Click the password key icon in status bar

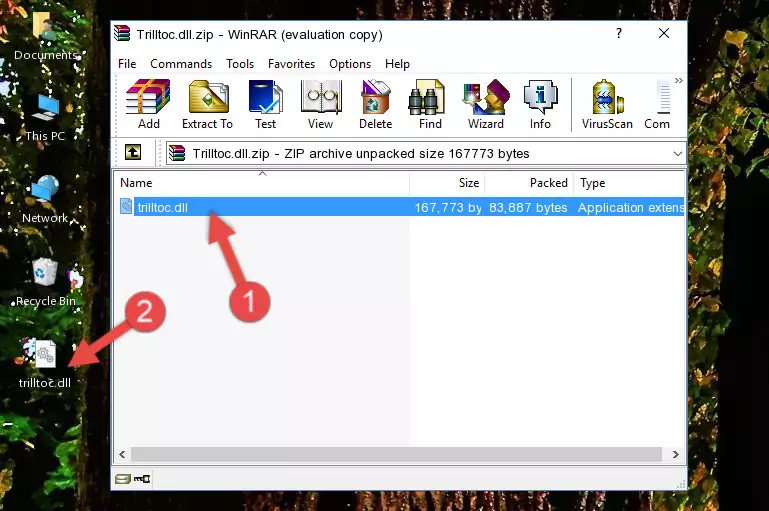click(x=142, y=479)
